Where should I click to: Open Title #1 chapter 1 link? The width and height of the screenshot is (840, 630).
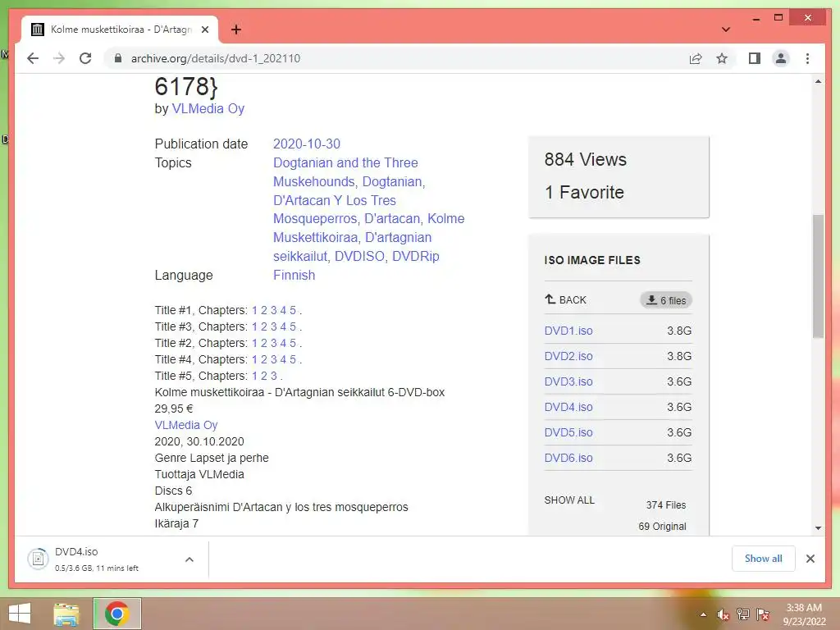coord(254,310)
